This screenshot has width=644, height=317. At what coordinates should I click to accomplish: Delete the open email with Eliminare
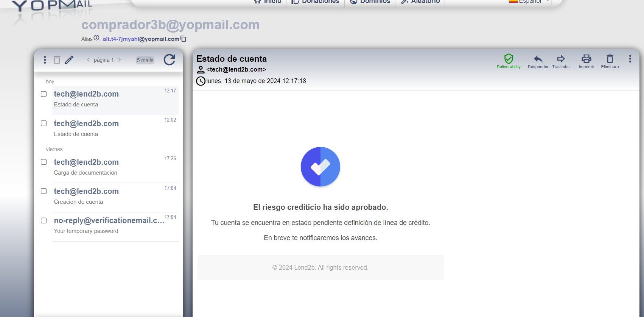(610, 61)
